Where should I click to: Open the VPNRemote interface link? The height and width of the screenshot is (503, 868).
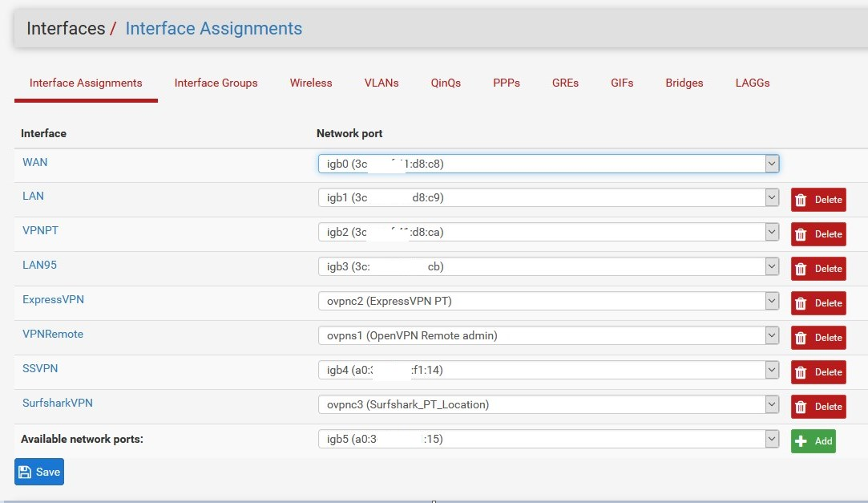(x=53, y=334)
